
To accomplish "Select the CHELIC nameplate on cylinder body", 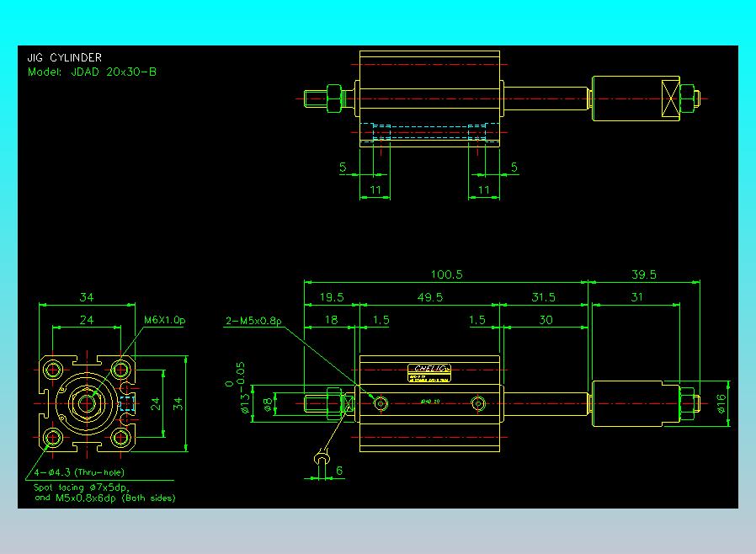I will 429,373.
